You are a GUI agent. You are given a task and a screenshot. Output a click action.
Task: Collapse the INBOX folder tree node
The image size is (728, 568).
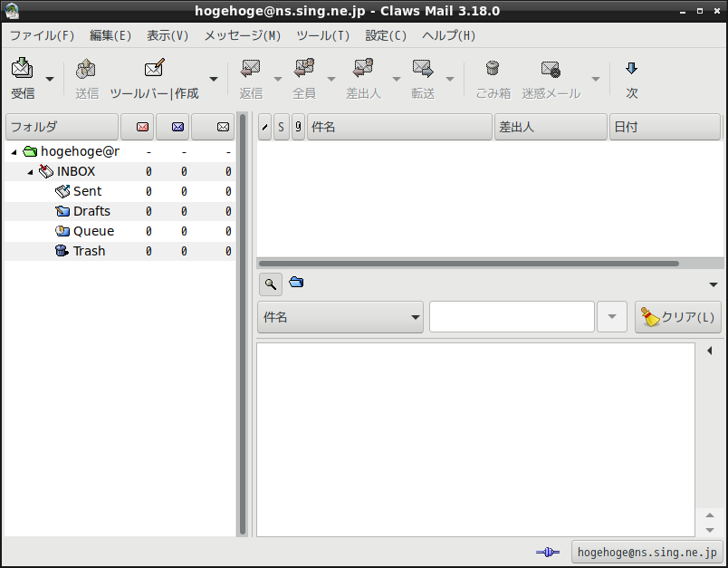coord(30,172)
